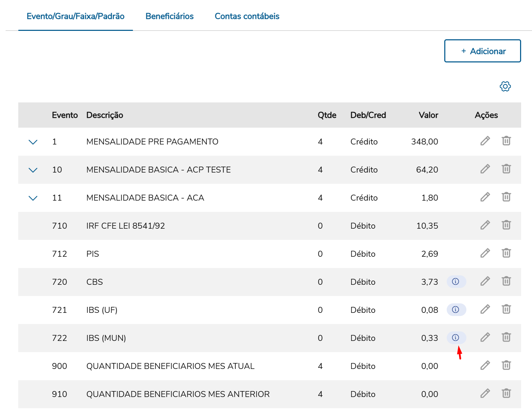The image size is (532, 417).
Task: Delete the CBS event row
Action: pos(506,281)
